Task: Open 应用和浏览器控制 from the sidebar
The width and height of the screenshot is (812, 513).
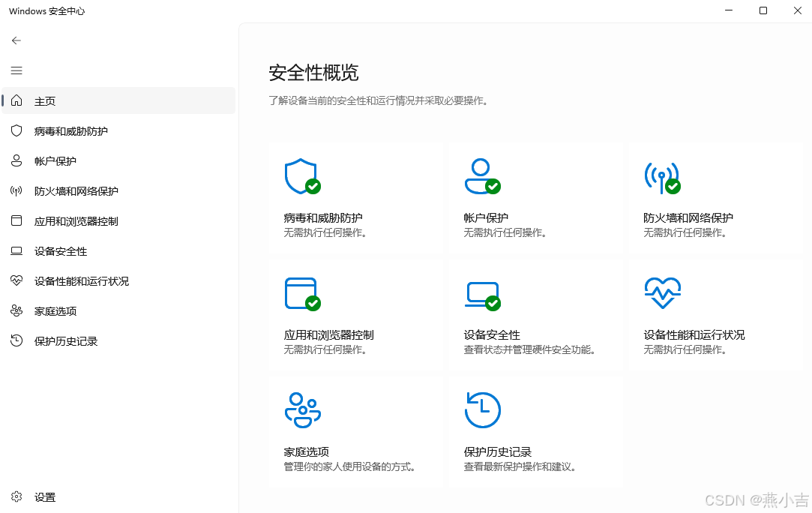Action: 118,220
